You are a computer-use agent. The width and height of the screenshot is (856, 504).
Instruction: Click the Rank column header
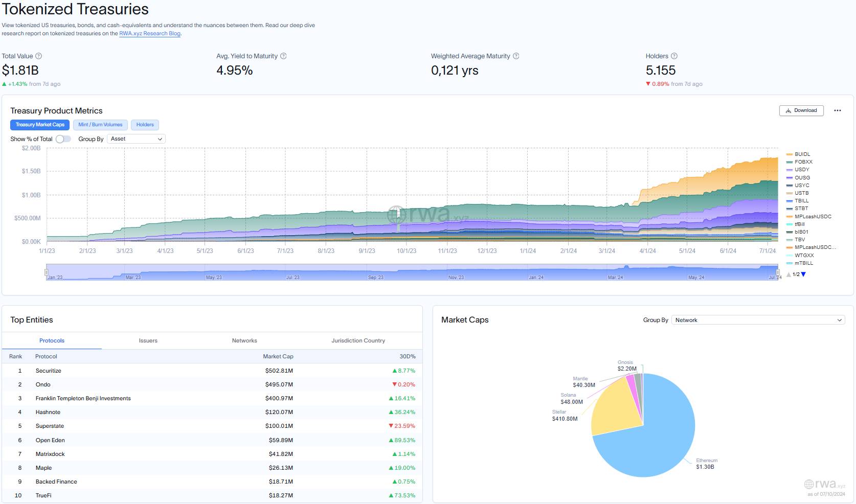[x=16, y=356]
